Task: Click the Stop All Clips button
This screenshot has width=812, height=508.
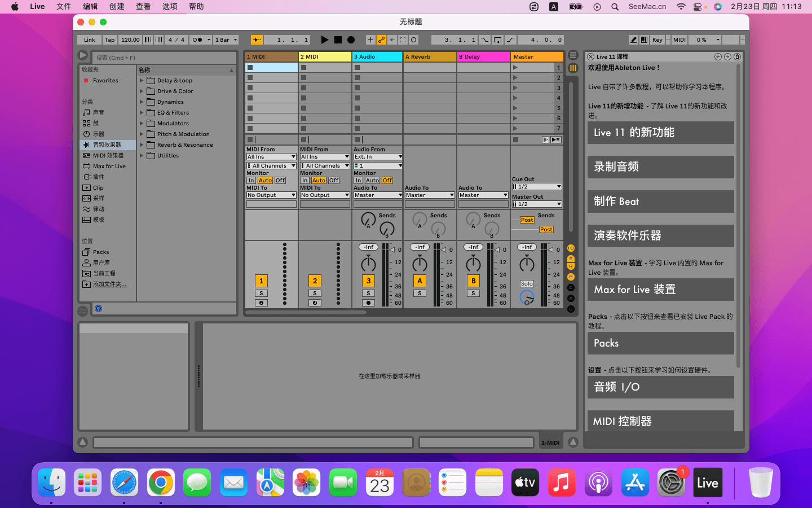Action: (x=515, y=139)
